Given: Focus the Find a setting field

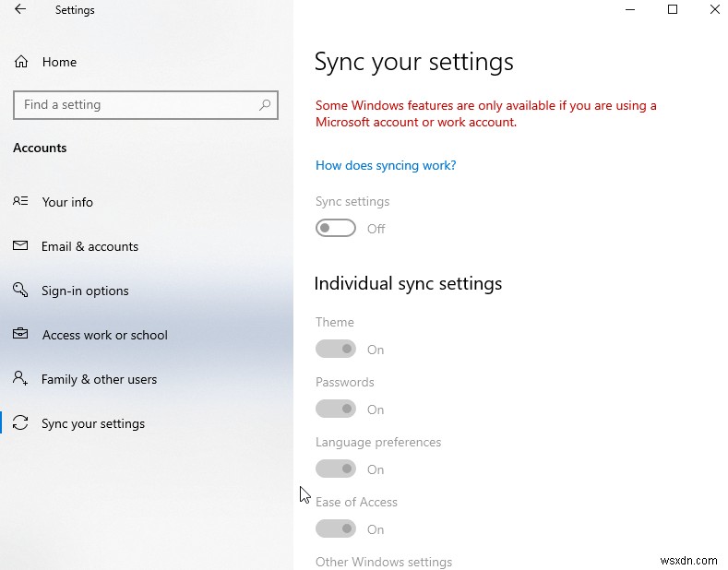Looking at the screenshot, I should click(146, 105).
